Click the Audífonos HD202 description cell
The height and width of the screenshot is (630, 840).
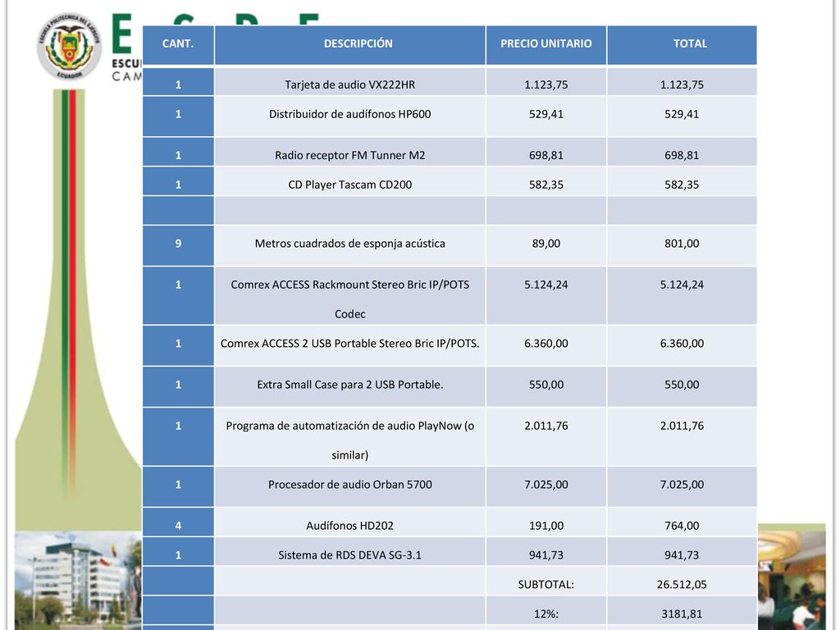349,523
